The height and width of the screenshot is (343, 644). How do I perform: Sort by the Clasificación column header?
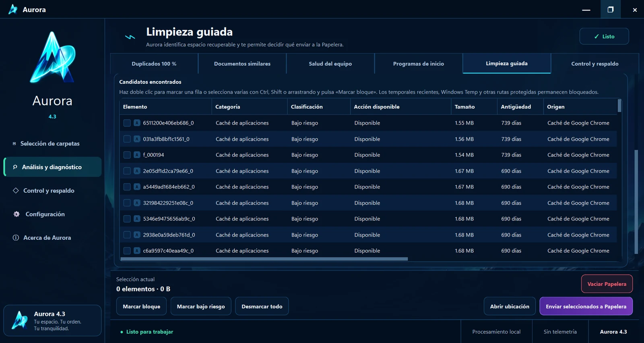pyautogui.click(x=319, y=107)
